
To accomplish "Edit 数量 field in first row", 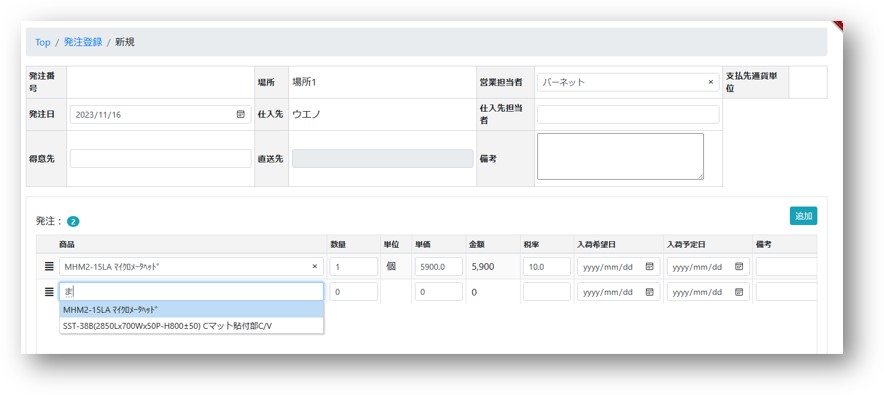I will click(x=353, y=267).
